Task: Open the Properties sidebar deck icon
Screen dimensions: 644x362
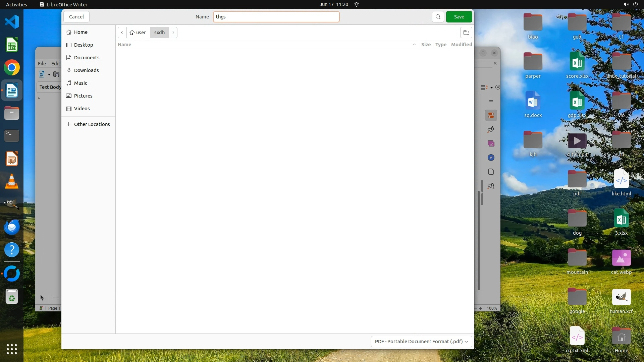Action: 491,116
